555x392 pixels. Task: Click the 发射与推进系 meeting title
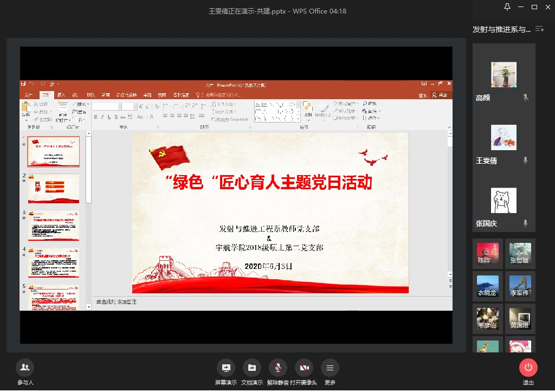(501, 29)
